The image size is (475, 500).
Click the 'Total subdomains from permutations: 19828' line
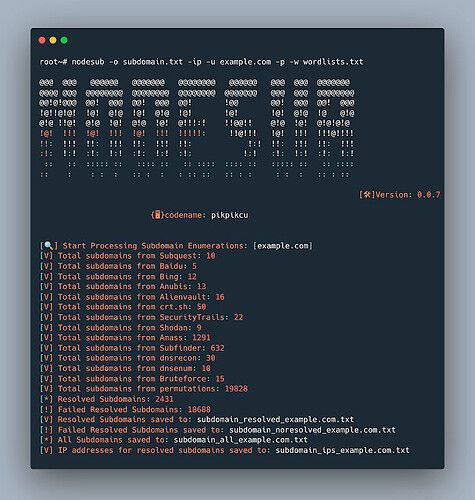pos(144,389)
